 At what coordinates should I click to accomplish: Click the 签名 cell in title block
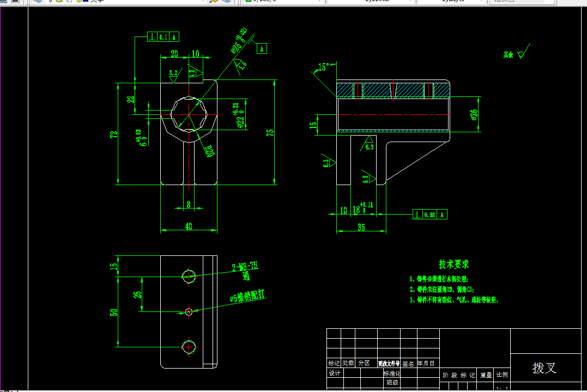point(408,363)
